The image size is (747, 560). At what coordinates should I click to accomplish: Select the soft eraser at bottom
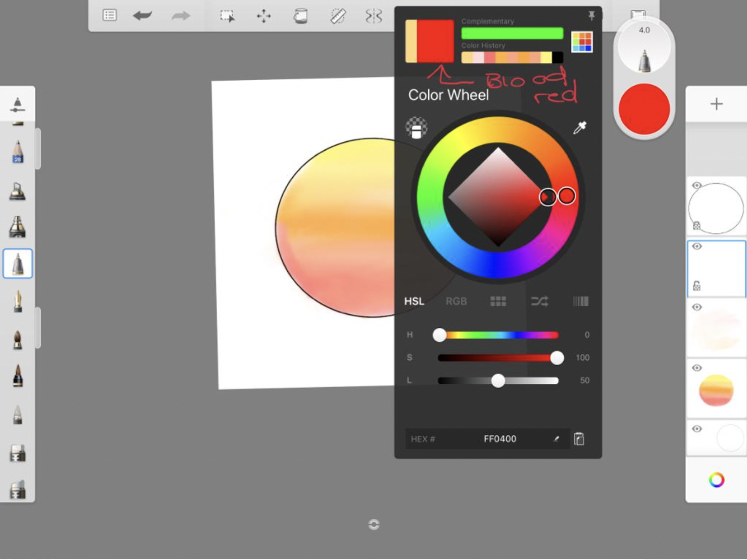[18, 490]
